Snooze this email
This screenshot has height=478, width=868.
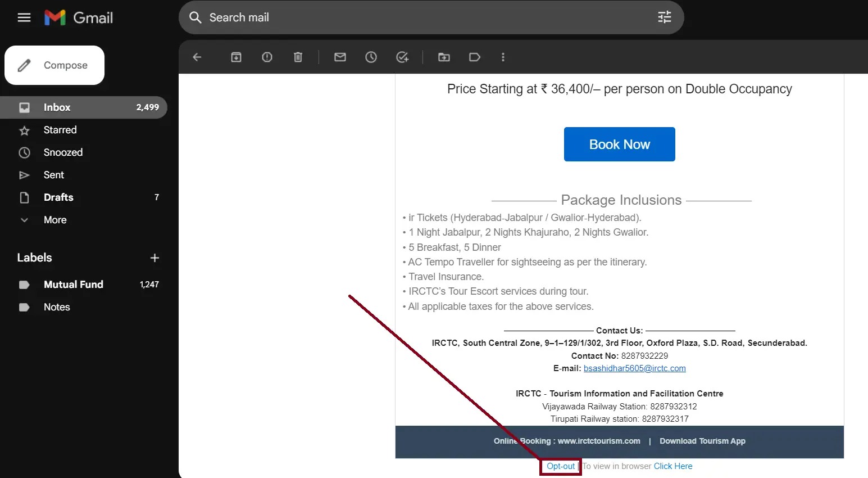(371, 57)
